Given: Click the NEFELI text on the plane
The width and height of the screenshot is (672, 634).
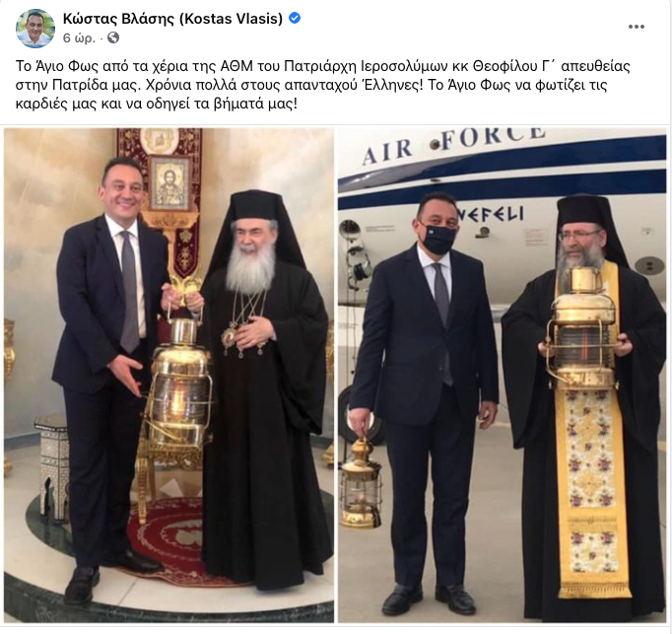Looking at the screenshot, I should (494, 213).
